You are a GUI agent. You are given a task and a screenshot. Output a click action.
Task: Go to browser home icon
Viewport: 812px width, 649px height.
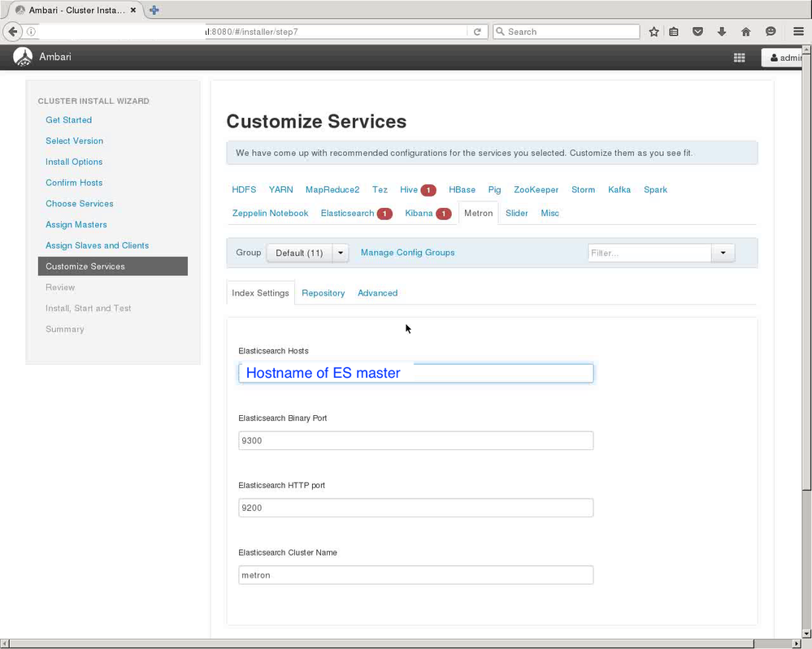(746, 32)
